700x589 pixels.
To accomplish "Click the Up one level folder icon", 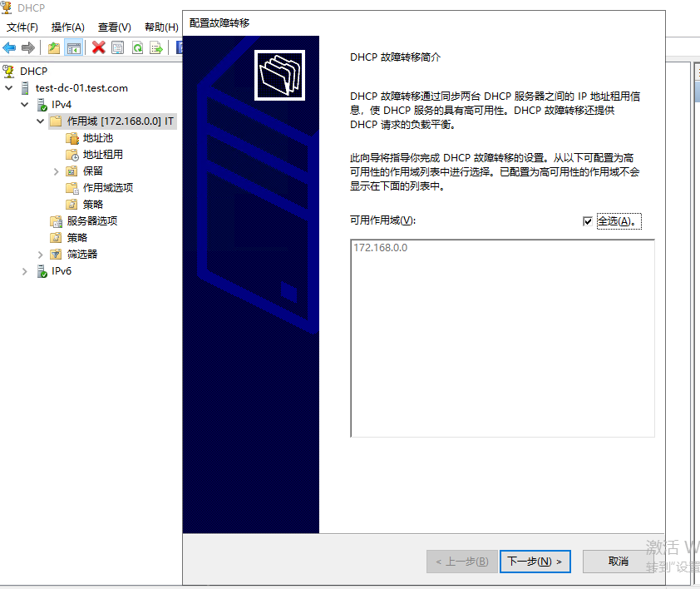I will pos(54,47).
